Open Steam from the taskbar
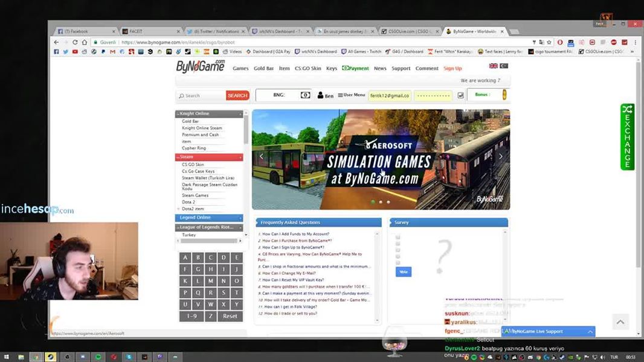Image resolution: width=644 pixels, height=362 pixels. (x=51, y=357)
